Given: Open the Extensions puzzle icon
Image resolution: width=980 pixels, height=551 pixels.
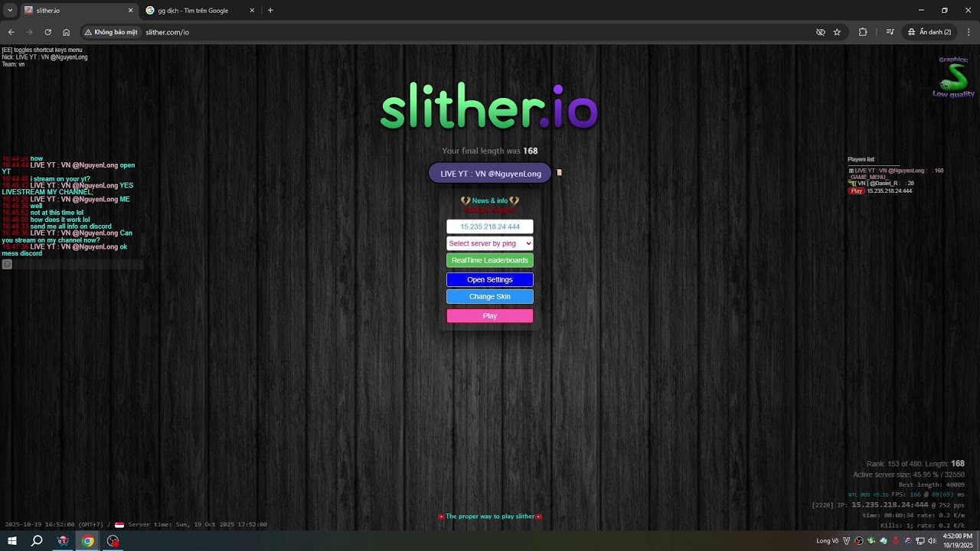Looking at the screenshot, I should click(x=863, y=32).
